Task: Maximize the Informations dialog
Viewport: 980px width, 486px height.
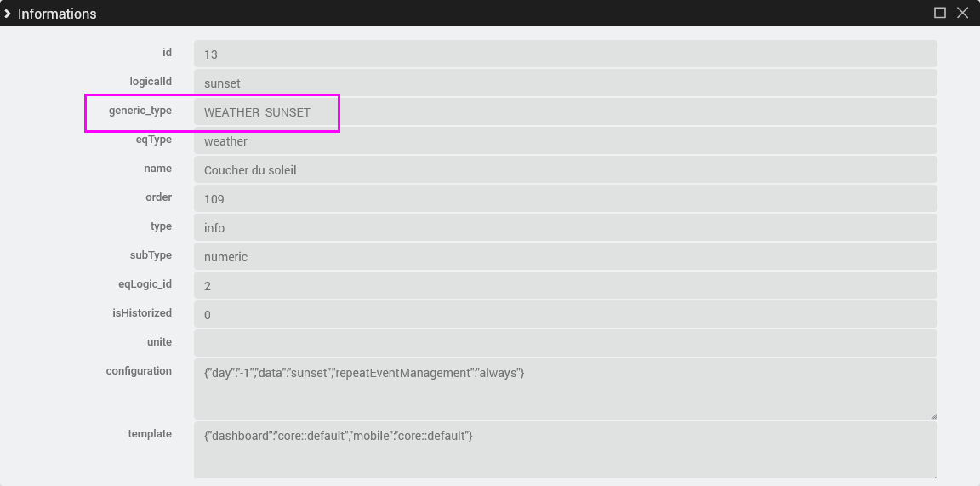Action: coord(940,13)
